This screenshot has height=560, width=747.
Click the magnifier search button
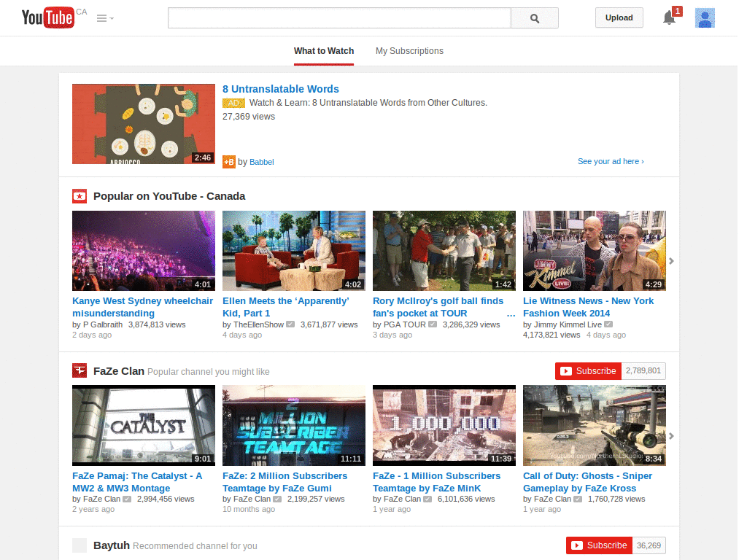[535, 18]
